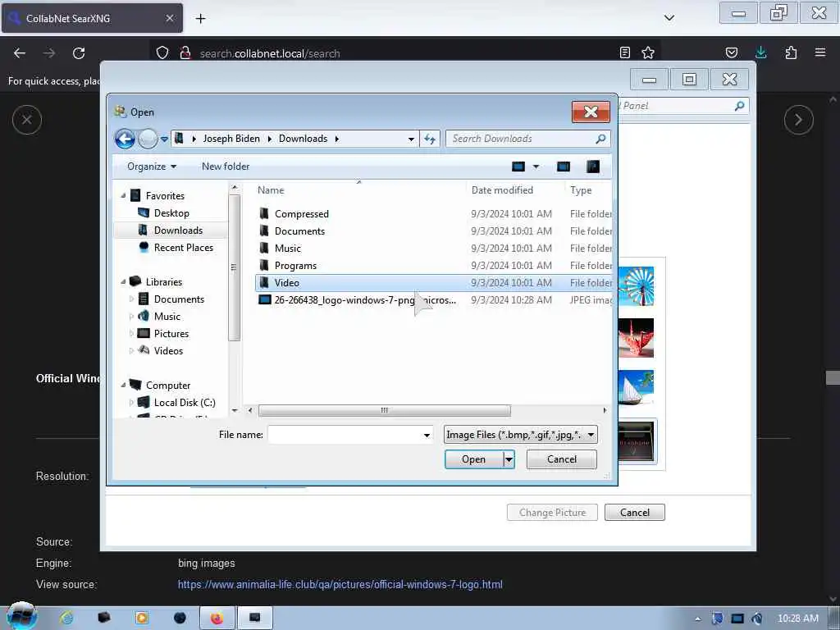Expand the Videos library
The image size is (840, 630).
pyautogui.click(x=132, y=351)
